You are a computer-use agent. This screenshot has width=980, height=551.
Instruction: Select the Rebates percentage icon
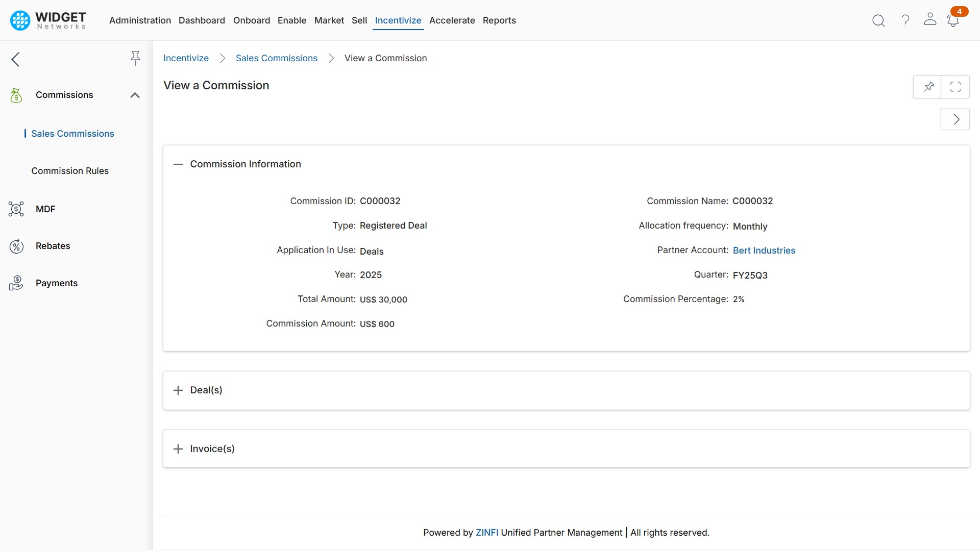pyautogui.click(x=16, y=246)
